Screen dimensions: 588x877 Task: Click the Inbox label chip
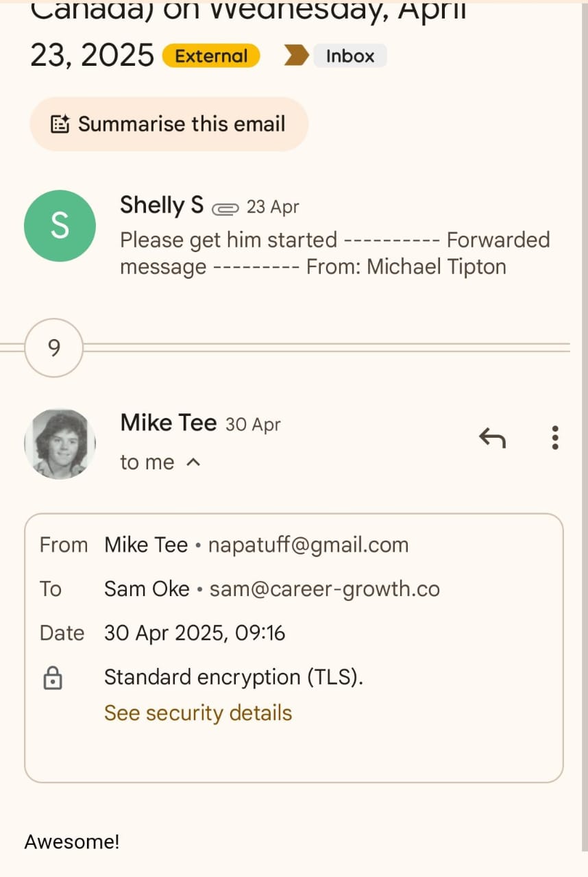350,56
